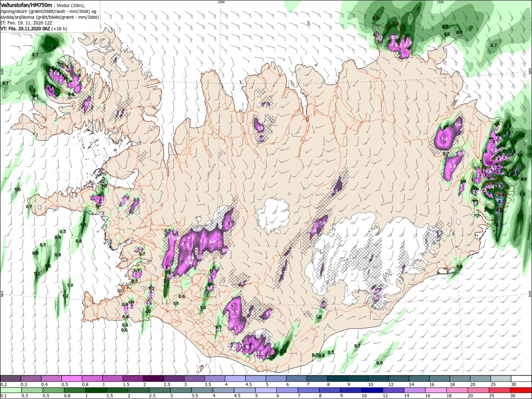
Task: Click the "slydda/snjókoma" legend description line
Action: pyautogui.click(x=50, y=17)
